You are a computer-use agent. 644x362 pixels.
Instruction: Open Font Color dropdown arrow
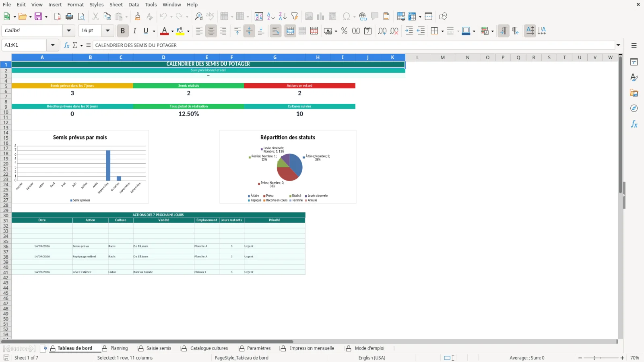tap(172, 31)
